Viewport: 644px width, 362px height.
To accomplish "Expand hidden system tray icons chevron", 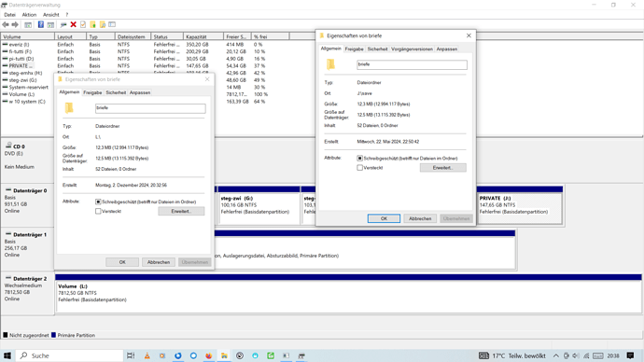I will (x=555, y=355).
